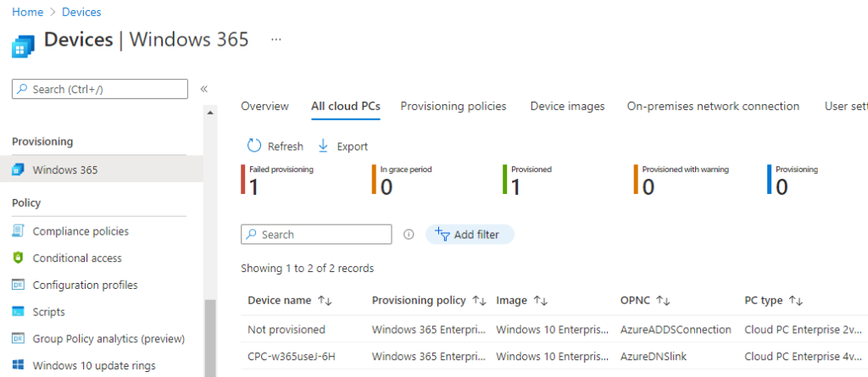Open Windows 10 update rings
Image resolution: width=868 pixels, height=377 pixels.
(x=94, y=365)
